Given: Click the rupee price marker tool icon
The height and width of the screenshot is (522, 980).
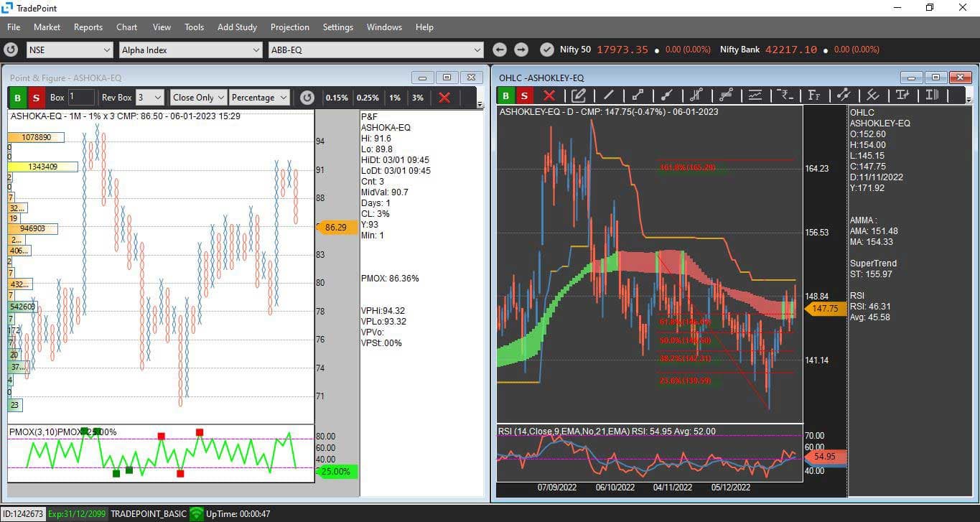Looking at the screenshot, I should tap(785, 95).
